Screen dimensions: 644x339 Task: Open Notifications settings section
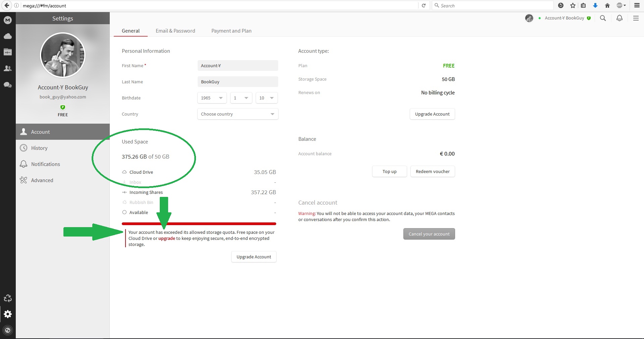pos(63,164)
